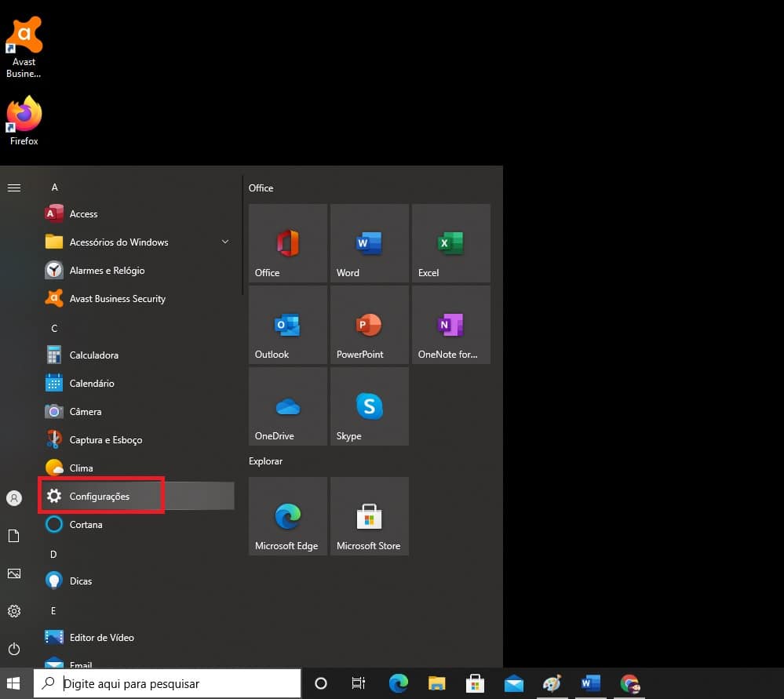Click the letter C section header

(54, 329)
